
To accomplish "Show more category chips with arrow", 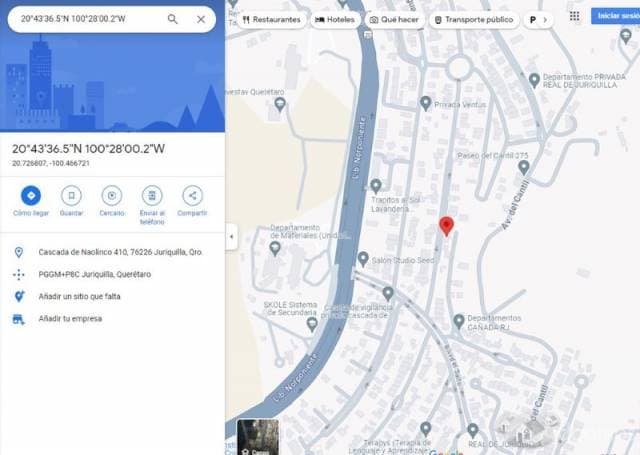I will (545, 20).
